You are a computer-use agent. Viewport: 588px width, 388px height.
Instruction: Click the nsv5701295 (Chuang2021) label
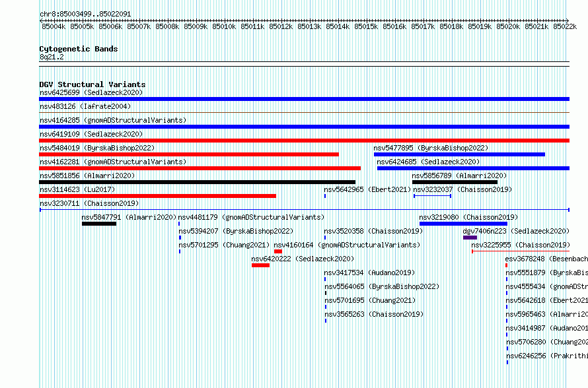224,245
